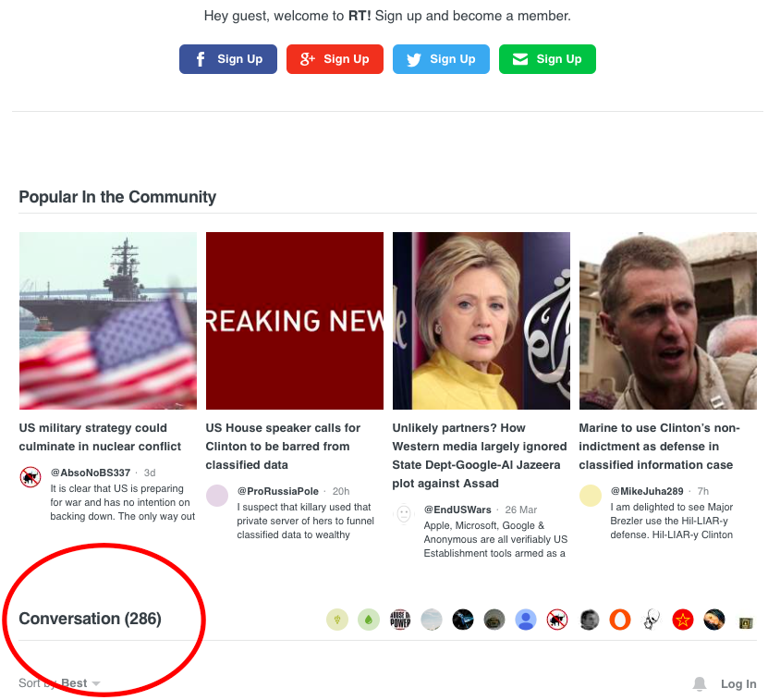The image size is (768, 700).
Task: Click comment 'I suspect that killary used that'
Action: tap(305, 522)
